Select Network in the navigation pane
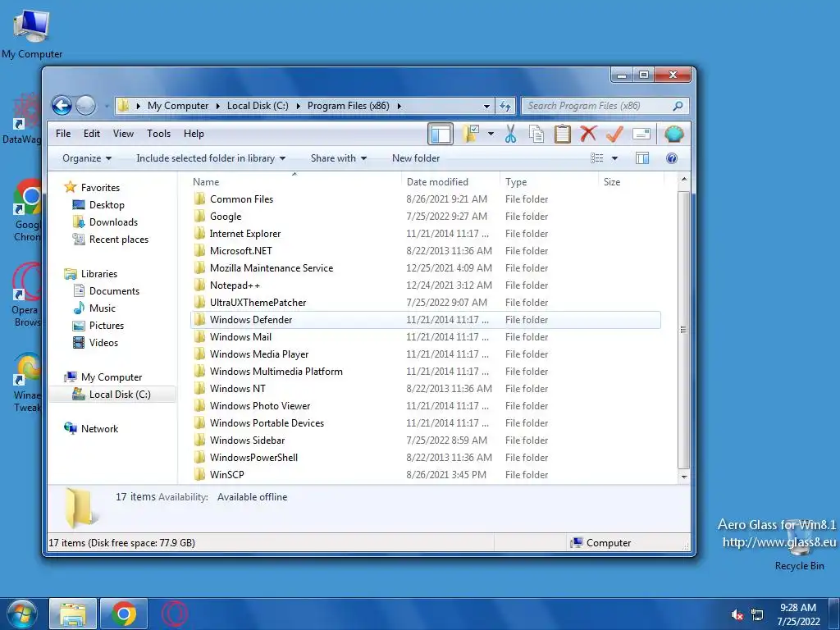This screenshot has width=840, height=630. [99, 428]
